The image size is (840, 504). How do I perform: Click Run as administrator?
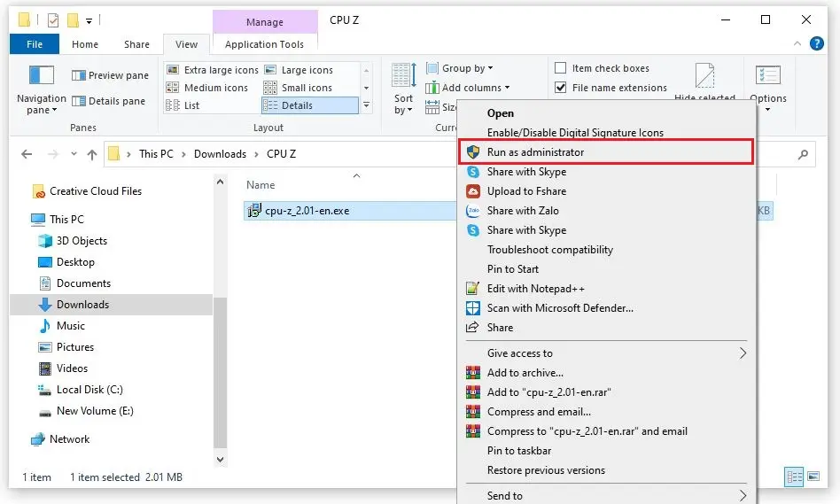(535, 152)
